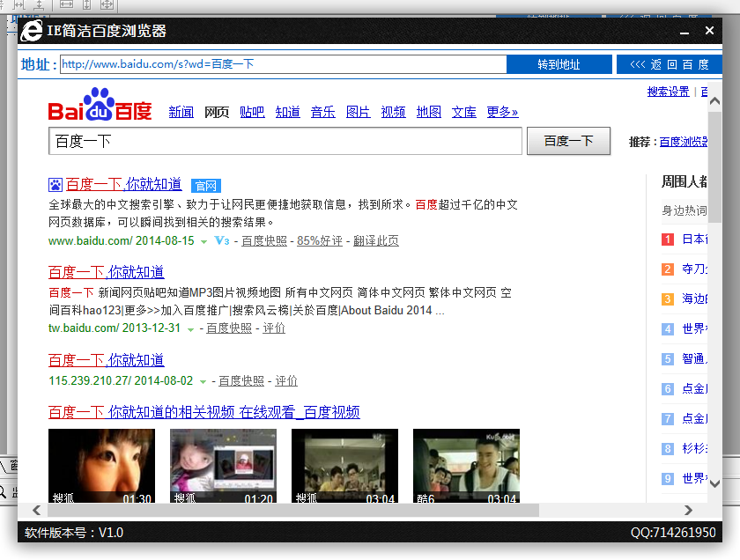Close the IE简洁百度浏览器 window
Viewport: 740px width, 560px height.
[x=709, y=31]
